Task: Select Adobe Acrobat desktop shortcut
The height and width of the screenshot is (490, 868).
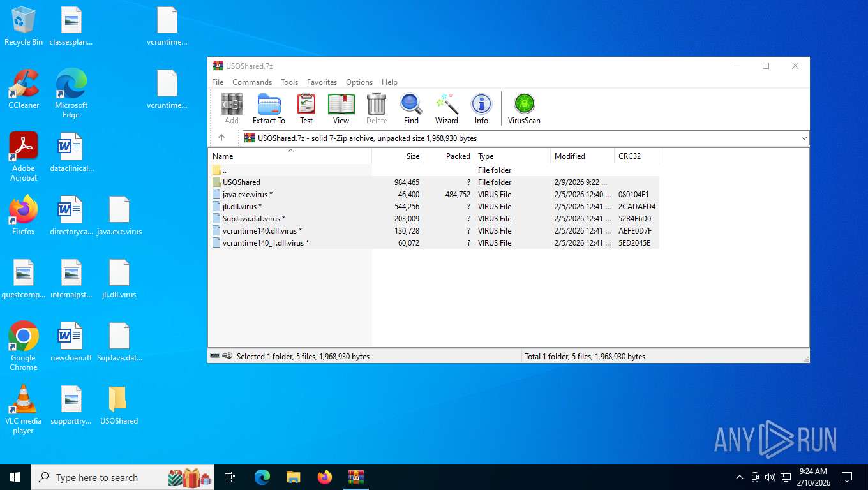Action: 24,157
